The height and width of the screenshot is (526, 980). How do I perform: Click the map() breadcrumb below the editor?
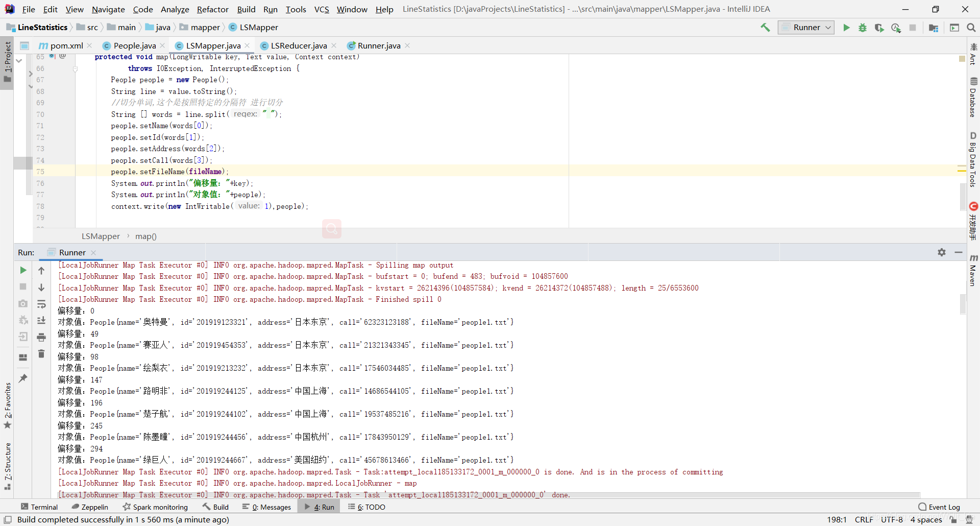tap(146, 236)
